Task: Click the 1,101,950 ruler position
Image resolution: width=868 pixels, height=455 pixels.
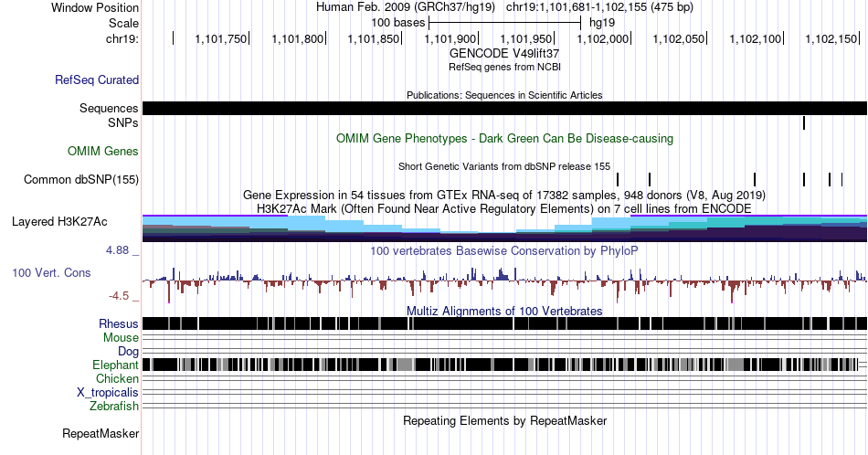Action: coord(526,38)
